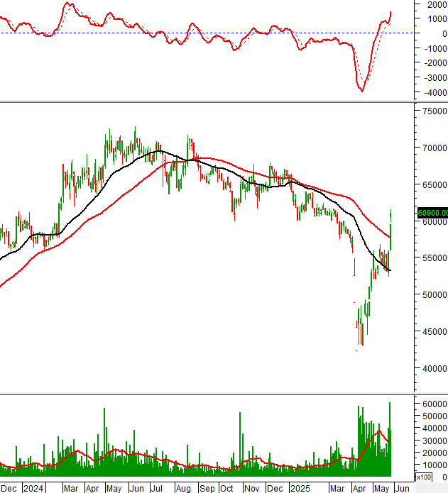The image size is (448, 493).
Task: Select the 45000 price axis label
Action: [435, 331]
